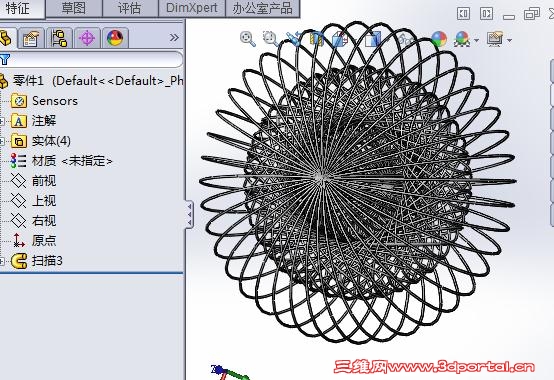Click the tile-right document window button
The width and height of the screenshot is (554, 380).
[x=486, y=14]
